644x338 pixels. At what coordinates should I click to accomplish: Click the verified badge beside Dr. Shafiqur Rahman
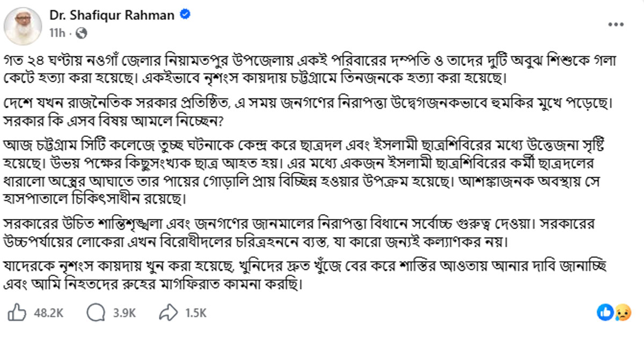click(x=184, y=16)
